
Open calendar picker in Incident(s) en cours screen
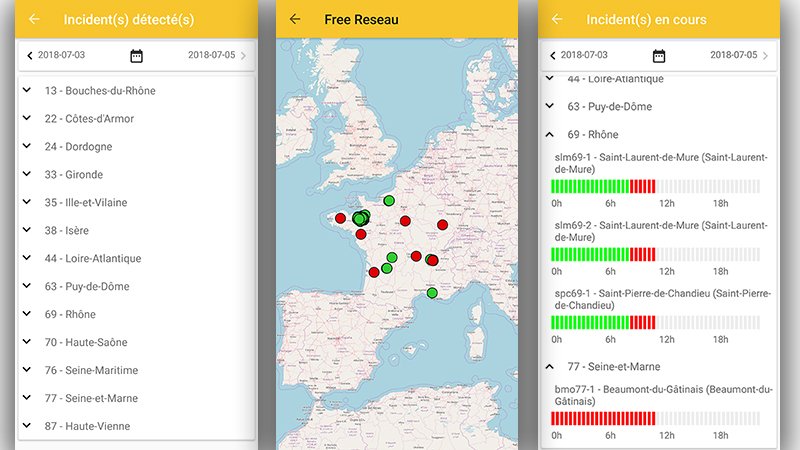tap(659, 56)
